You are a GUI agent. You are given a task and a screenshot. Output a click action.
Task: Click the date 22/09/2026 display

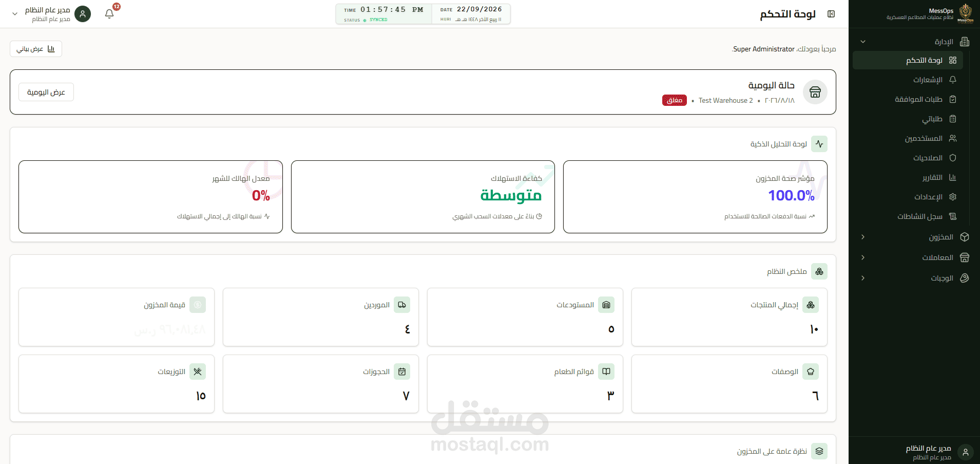tap(479, 9)
